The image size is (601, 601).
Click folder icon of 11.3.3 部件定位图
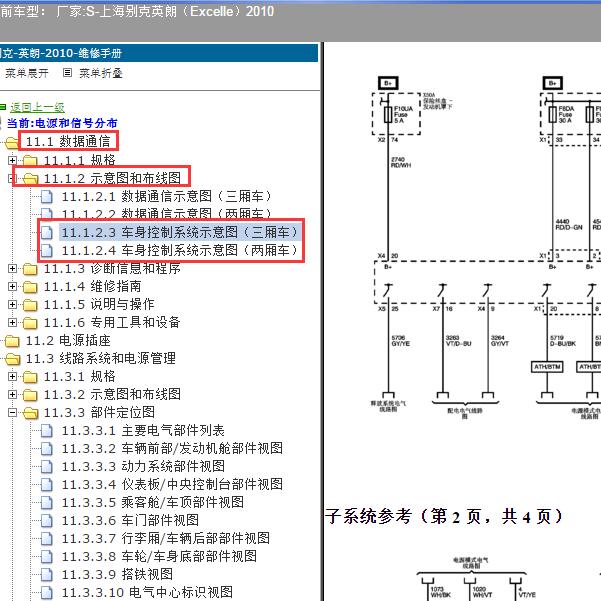(30, 413)
